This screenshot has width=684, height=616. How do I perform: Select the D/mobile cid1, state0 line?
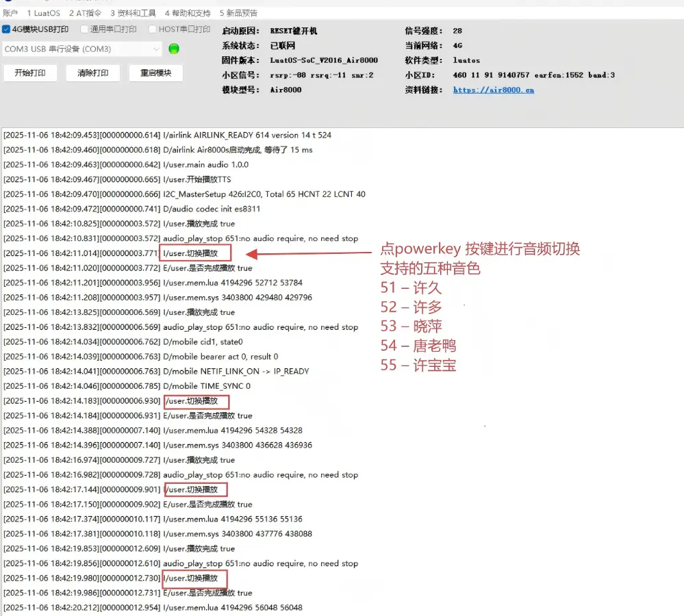[x=123, y=342]
